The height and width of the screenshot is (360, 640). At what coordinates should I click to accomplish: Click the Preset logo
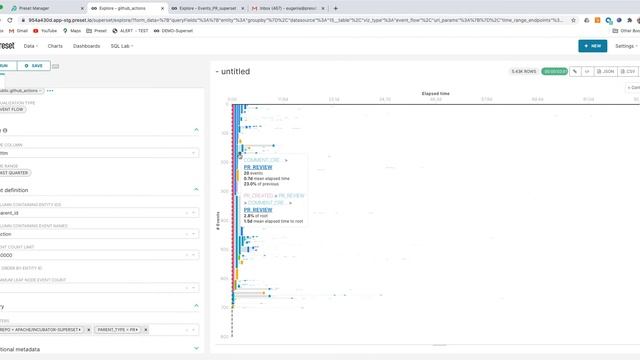pos(7,46)
